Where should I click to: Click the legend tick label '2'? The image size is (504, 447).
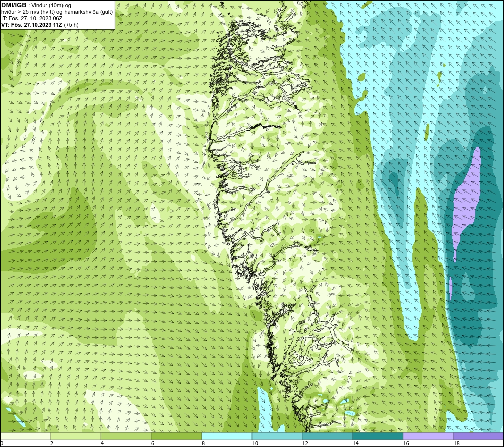52,444
